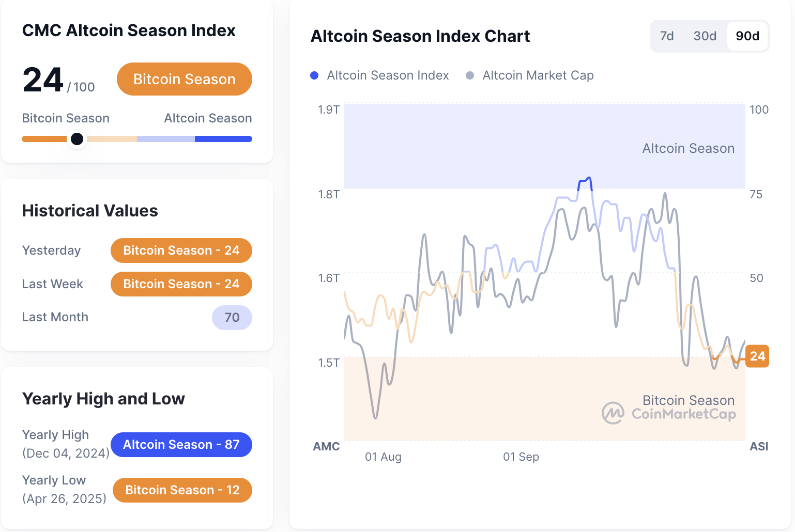Select the 90d chart range
The width and height of the screenshot is (795, 532).
(747, 36)
